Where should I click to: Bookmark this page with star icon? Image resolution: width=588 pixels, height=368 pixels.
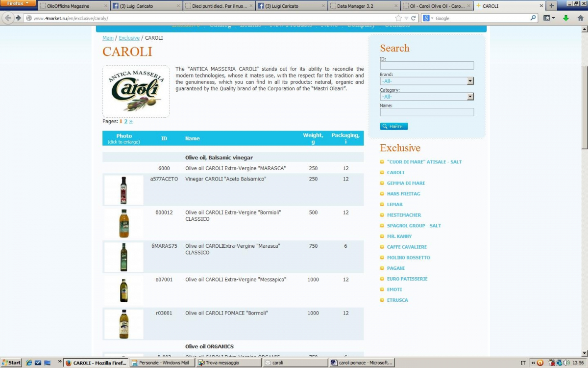[x=399, y=18]
